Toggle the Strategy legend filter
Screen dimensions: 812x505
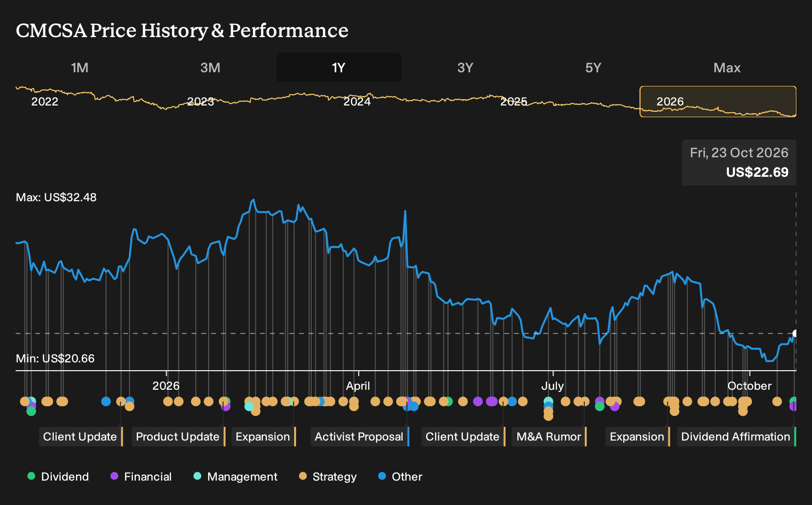pos(328,477)
